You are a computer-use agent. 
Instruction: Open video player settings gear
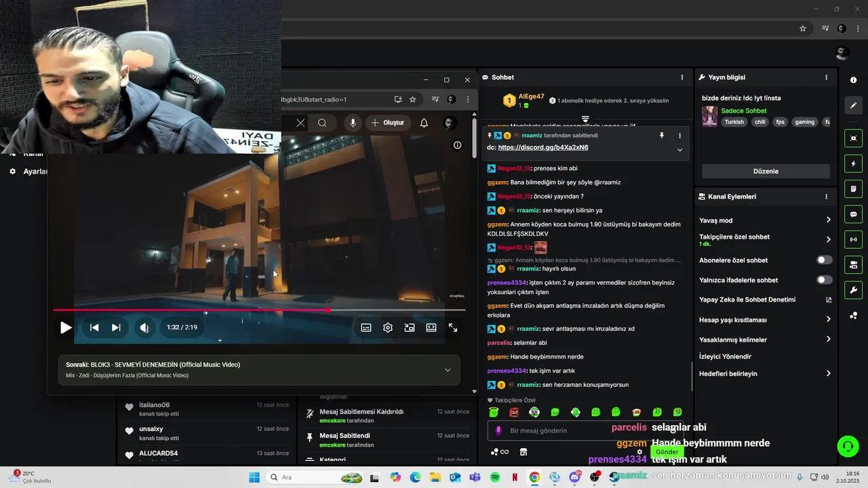[388, 327]
